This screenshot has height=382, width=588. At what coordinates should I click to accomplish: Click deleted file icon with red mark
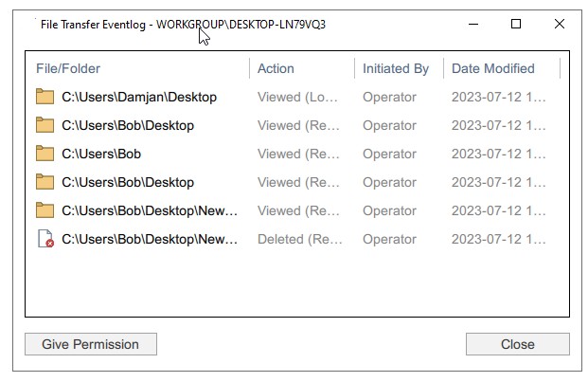click(x=45, y=240)
